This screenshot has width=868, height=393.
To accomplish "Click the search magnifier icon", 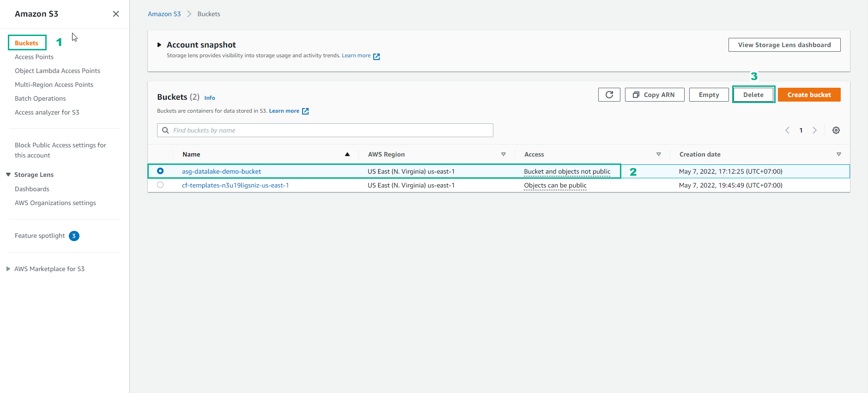I will [165, 130].
